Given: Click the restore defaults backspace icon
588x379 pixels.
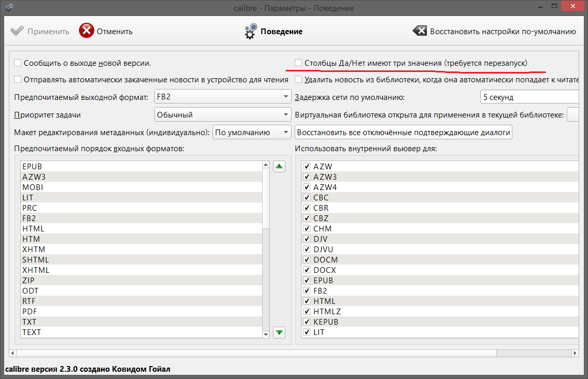Looking at the screenshot, I should [x=420, y=31].
